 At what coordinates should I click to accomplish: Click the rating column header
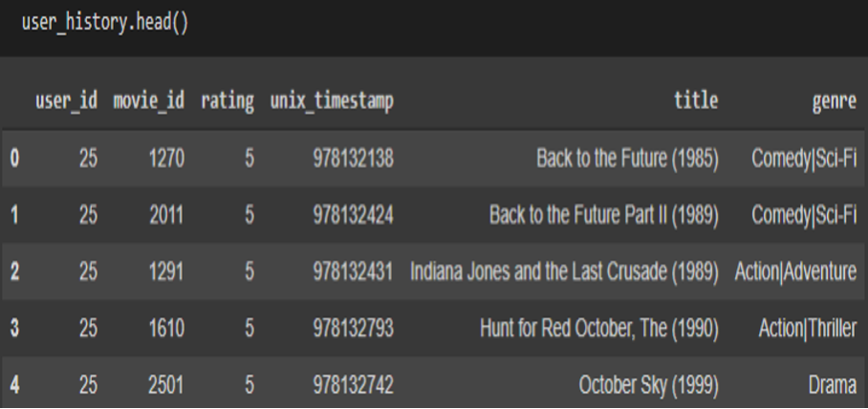pyautogui.click(x=227, y=100)
